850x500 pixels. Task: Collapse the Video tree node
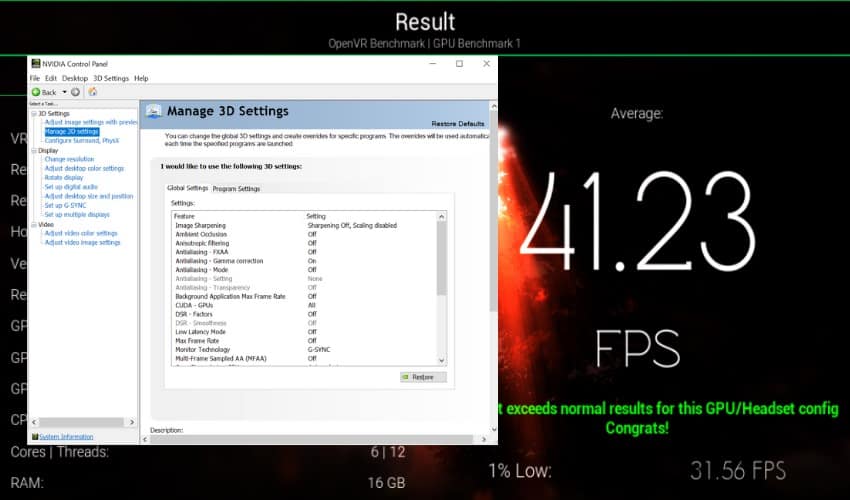34,224
